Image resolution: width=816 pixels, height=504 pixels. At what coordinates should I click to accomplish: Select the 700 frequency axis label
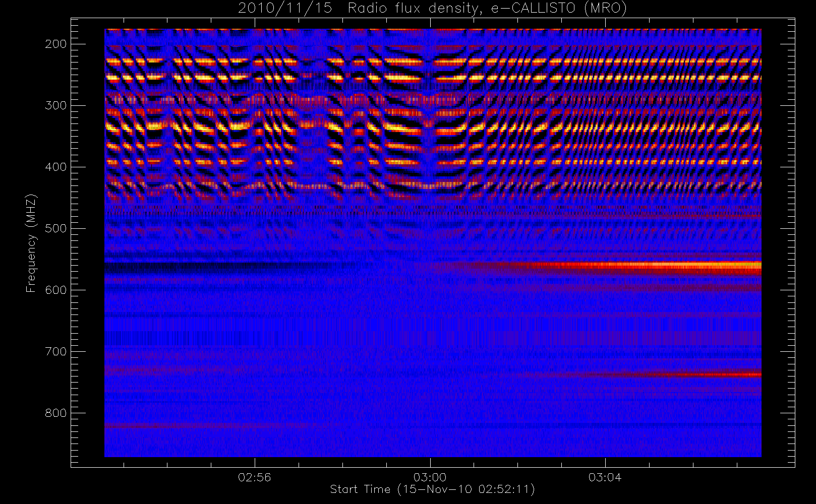56,351
